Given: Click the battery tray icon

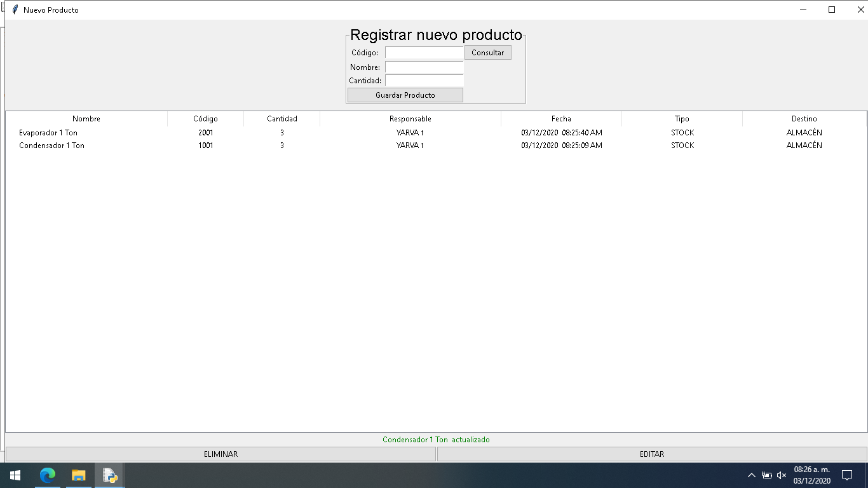Looking at the screenshot, I should [767, 475].
